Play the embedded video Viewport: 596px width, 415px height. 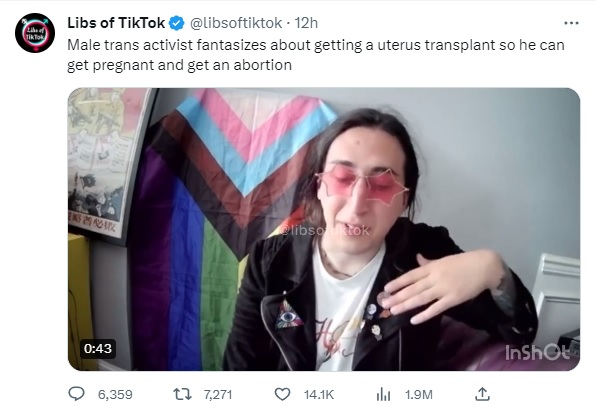pos(324,229)
